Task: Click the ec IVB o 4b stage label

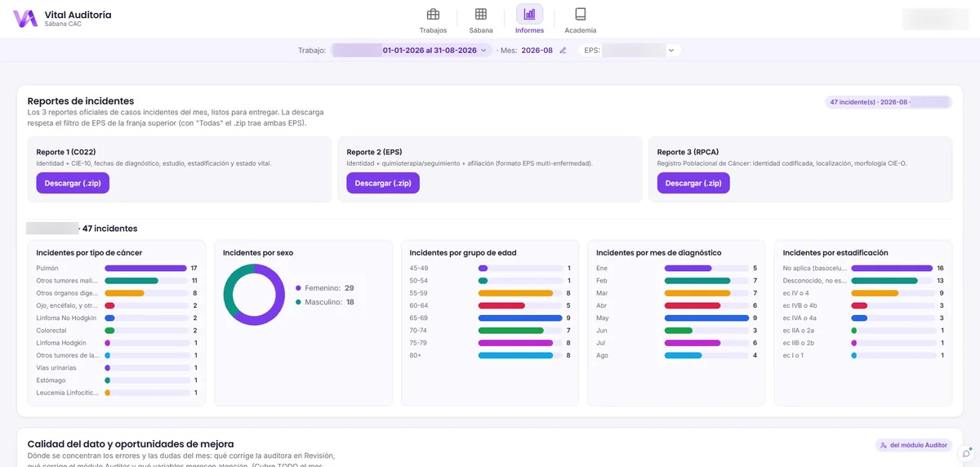Action: [x=800, y=305]
